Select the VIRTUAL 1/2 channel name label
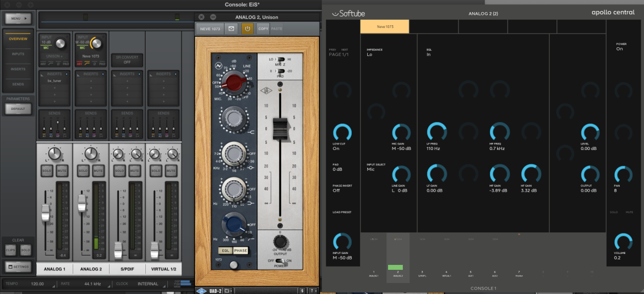The height and width of the screenshot is (294, 644). coord(163,269)
